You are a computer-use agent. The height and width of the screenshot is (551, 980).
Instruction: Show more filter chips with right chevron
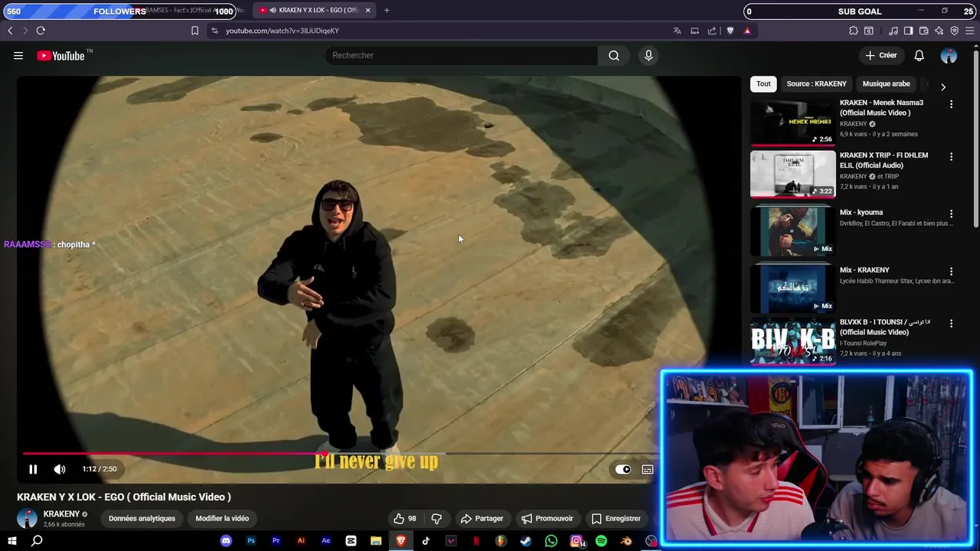pos(942,86)
